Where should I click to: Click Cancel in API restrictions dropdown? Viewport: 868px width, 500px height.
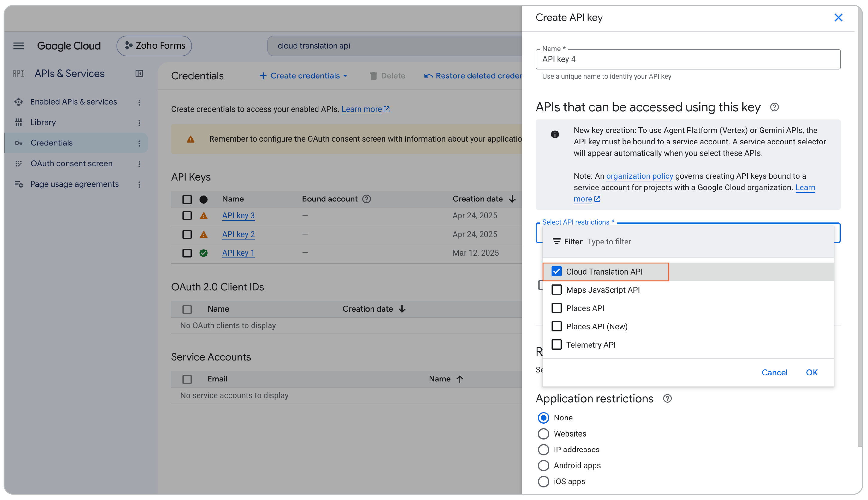coord(774,372)
